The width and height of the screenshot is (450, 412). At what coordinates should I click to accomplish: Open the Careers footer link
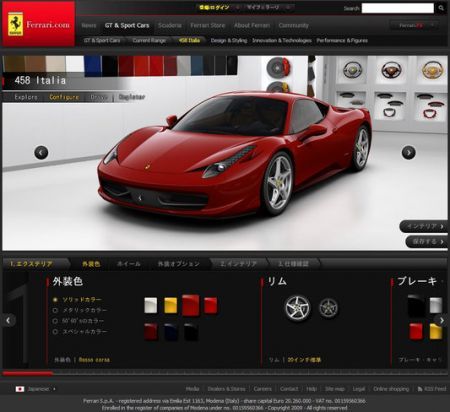pos(263,389)
